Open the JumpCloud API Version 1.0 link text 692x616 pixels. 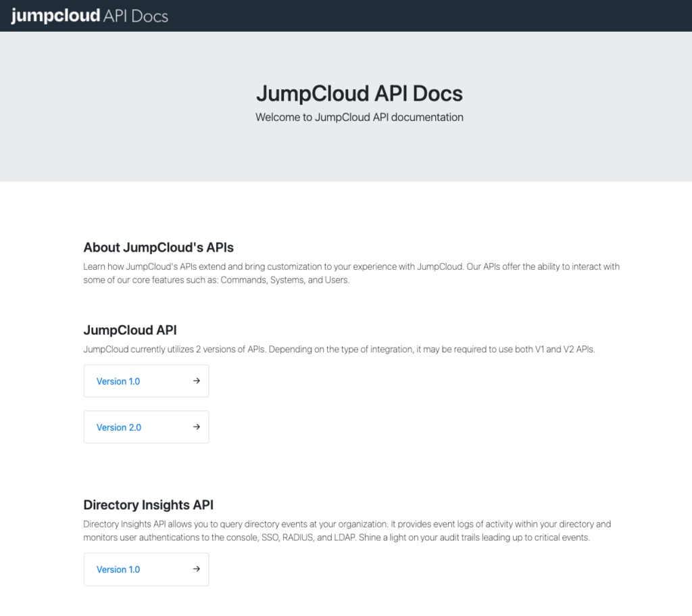coord(118,381)
